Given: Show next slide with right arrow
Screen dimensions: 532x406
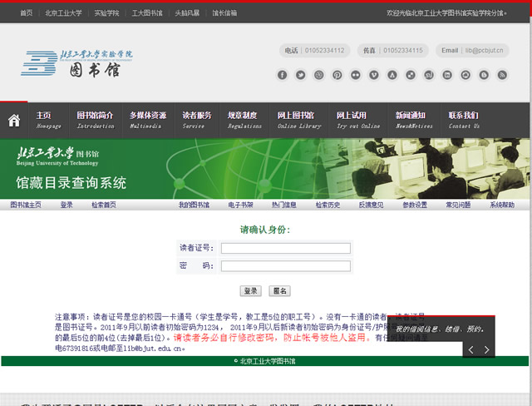Looking at the screenshot, I should pyautogui.click(x=487, y=349).
